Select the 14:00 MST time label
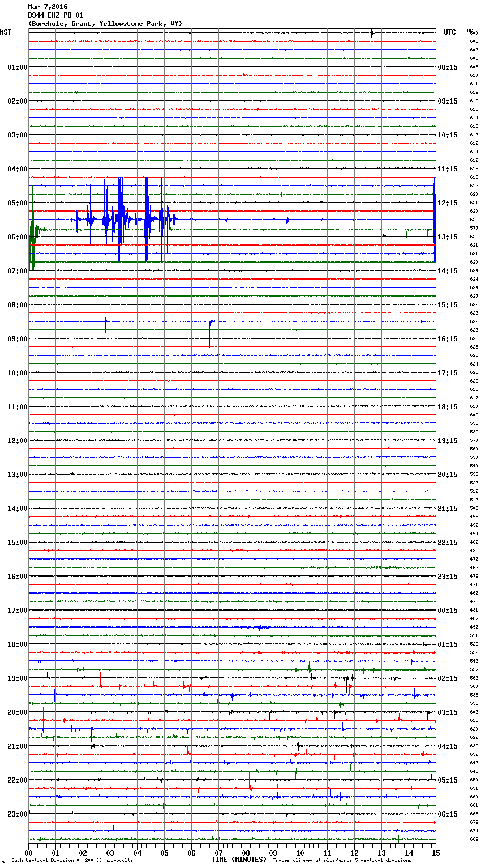Viewport: 481px width, 868px height. [x=18, y=509]
